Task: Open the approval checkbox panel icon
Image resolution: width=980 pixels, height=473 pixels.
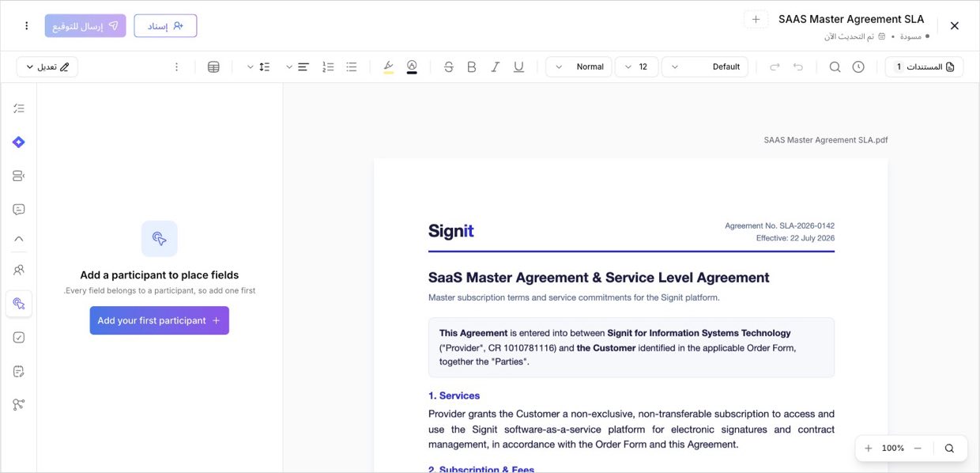Action: point(19,338)
